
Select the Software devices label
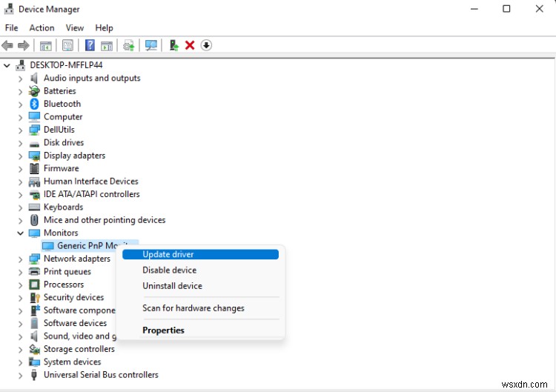[75, 323]
